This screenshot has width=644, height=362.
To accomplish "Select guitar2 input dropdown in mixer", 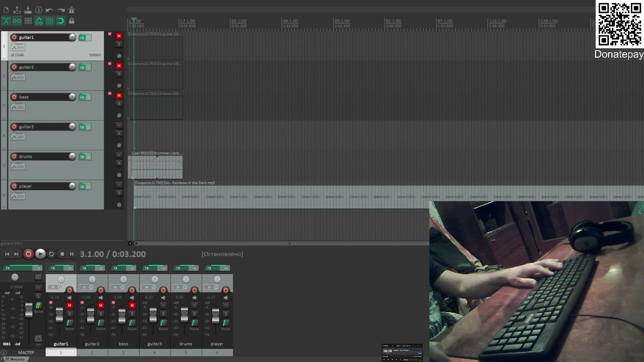I will (86, 287).
